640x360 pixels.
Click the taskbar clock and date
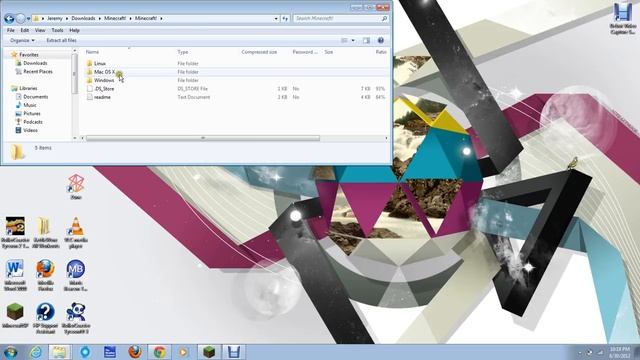[x=620, y=353]
